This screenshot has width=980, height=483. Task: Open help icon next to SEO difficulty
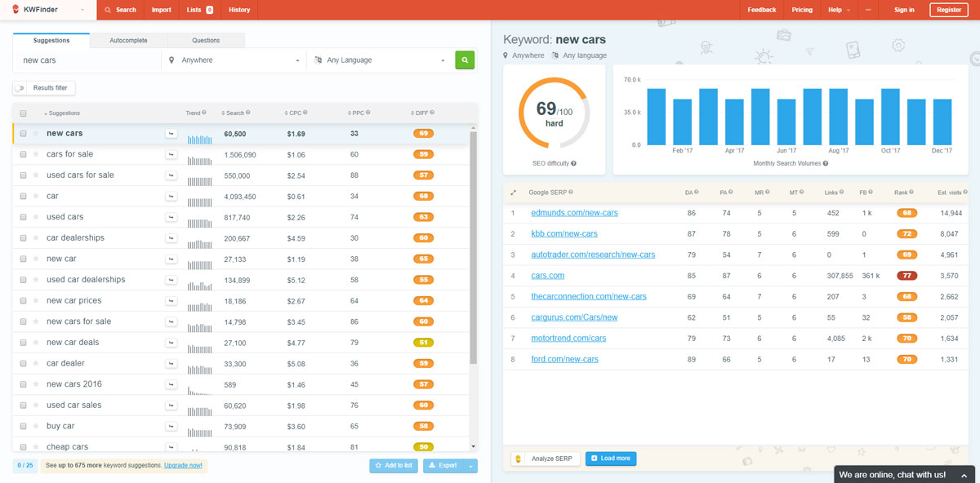coord(573,164)
